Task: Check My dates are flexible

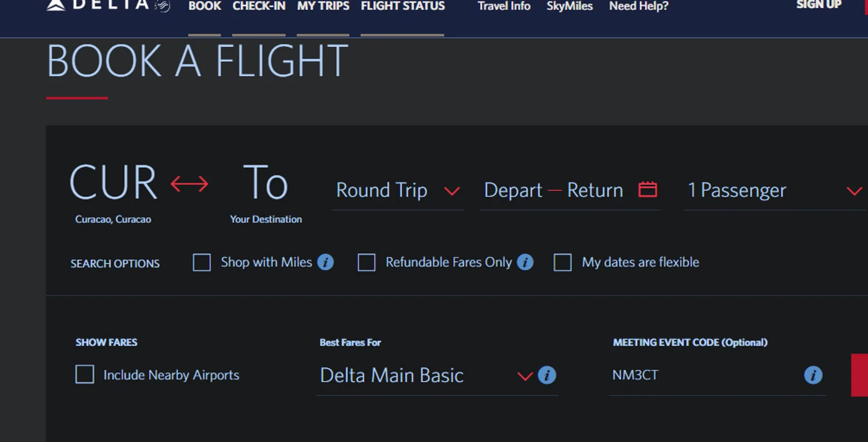Action: [x=562, y=263]
